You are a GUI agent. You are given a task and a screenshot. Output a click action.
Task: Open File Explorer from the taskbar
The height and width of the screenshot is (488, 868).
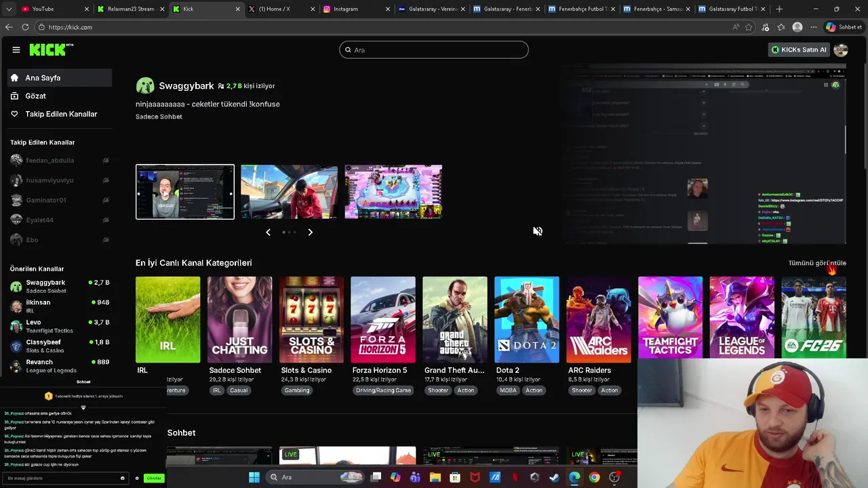click(x=435, y=477)
